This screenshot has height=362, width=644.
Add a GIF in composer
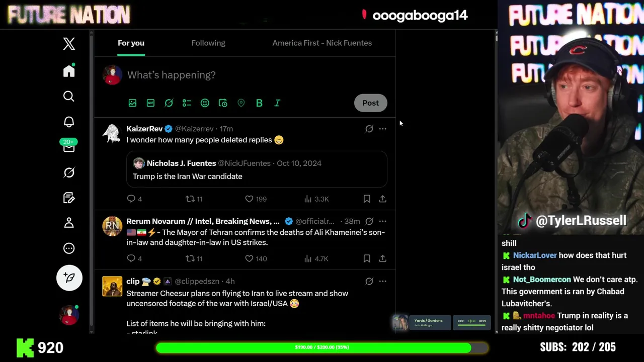coord(150,103)
